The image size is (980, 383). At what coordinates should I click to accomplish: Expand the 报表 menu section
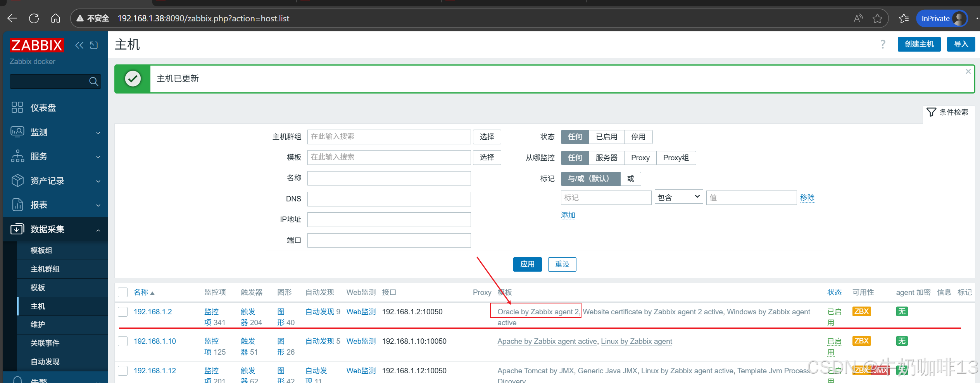point(55,205)
